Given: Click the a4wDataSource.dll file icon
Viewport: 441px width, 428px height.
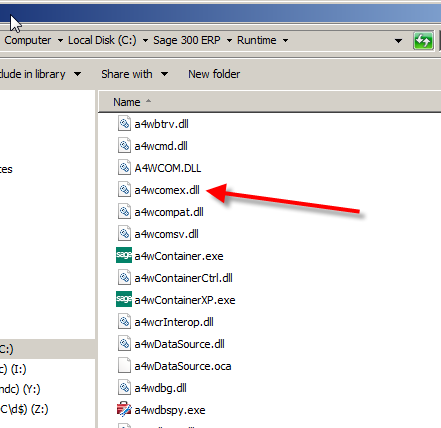Looking at the screenshot, I should [124, 344].
